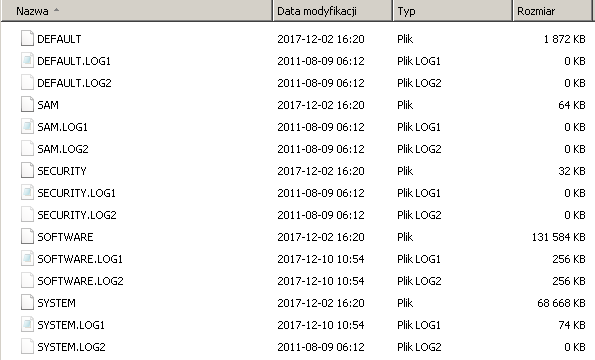Sort by Data modyfikacji column header
Image resolution: width=595 pixels, height=360 pixels.
tap(332, 11)
